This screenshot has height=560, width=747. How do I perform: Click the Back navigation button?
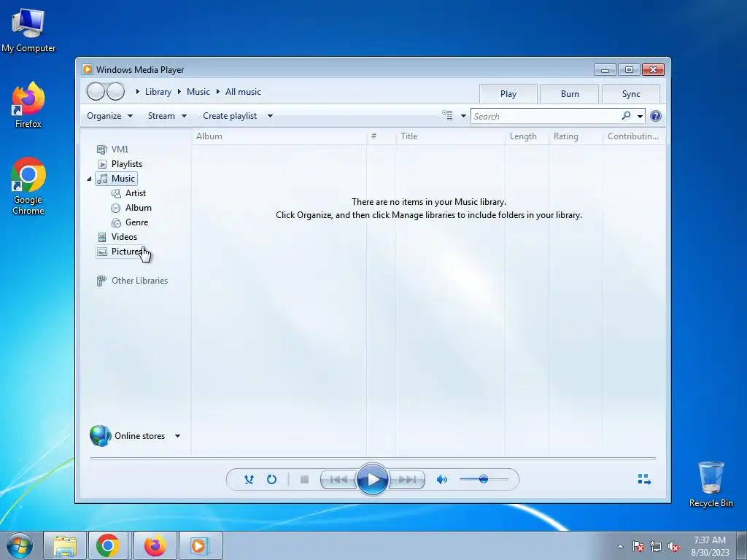click(x=96, y=91)
